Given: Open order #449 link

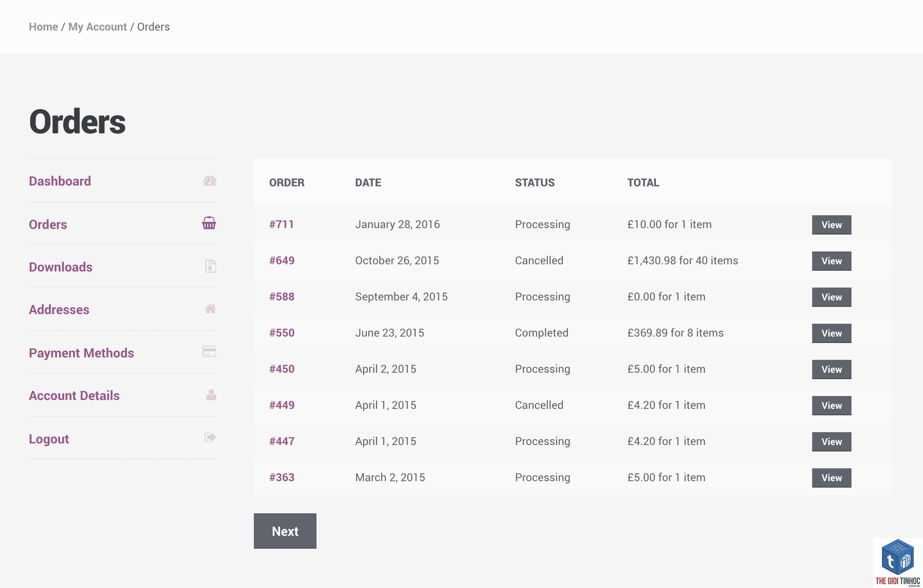Looking at the screenshot, I should (282, 405).
